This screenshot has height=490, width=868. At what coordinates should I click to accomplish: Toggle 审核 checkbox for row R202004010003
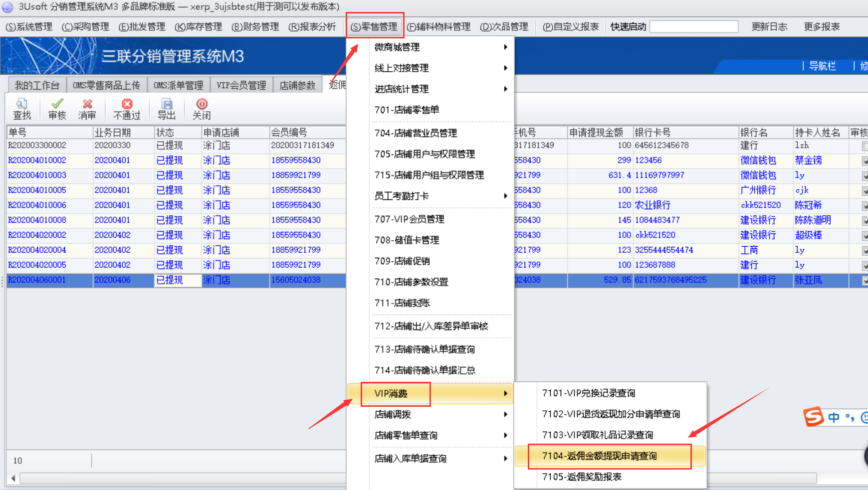pyautogui.click(x=865, y=176)
